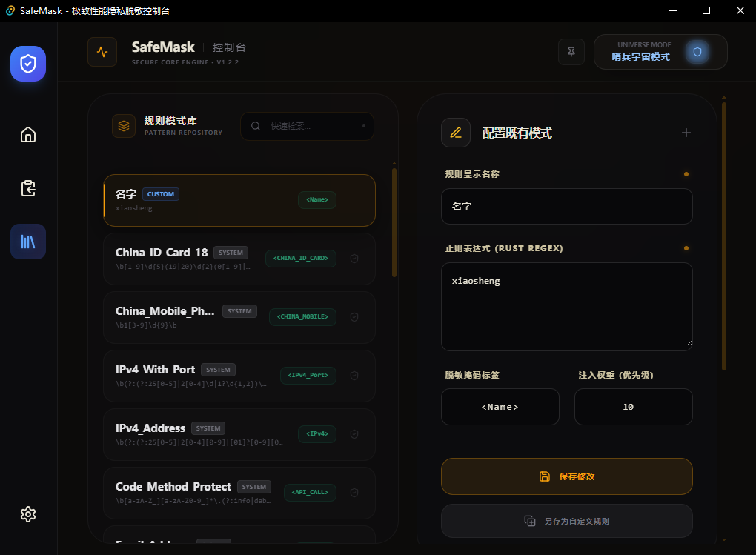
Task: Click the 保存修改 save button
Action: click(566, 476)
